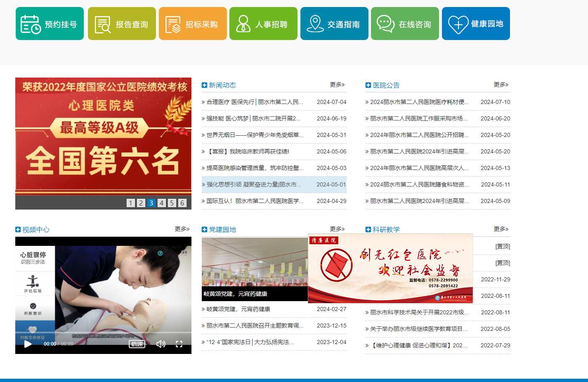Select banner slide indicator 3
The height and width of the screenshot is (382, 588).
pyautogui.click(x=151, y=203)
